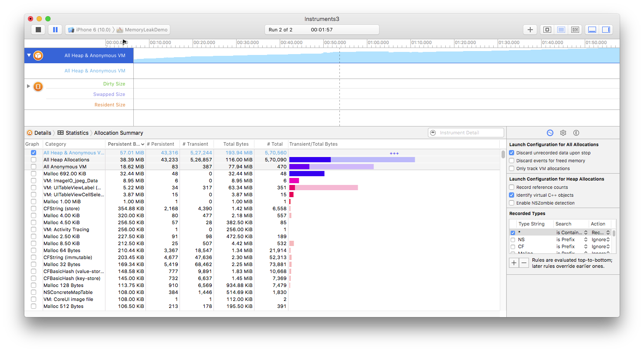Screen dimensions: 644x352
Task: Click the allocation table vertical scrollbar
Action: tap(503, 154)
